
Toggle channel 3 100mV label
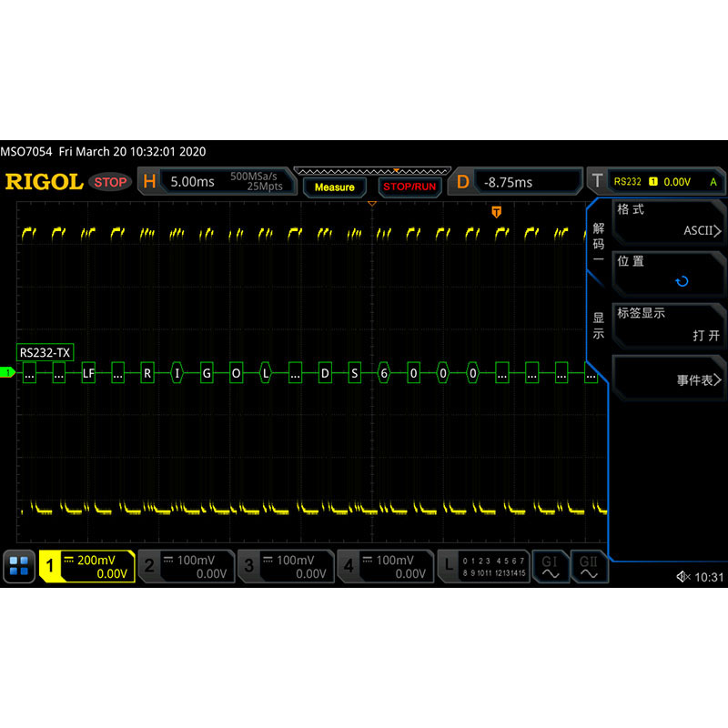click(x=287, y=566)
